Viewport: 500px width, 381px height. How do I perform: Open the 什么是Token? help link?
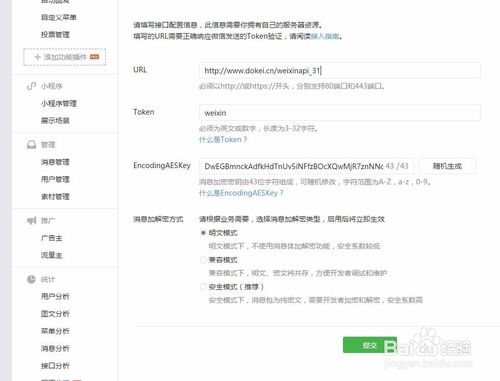click(223, 140)
